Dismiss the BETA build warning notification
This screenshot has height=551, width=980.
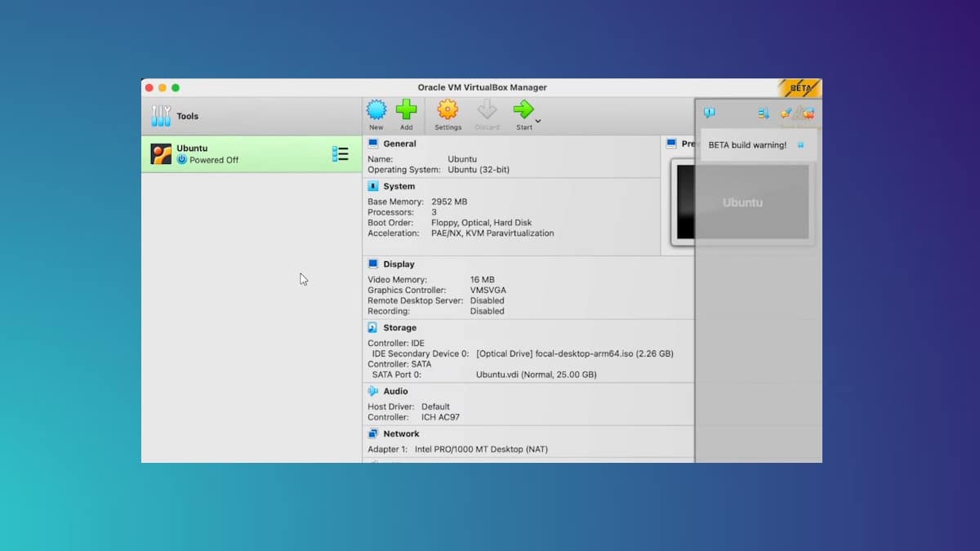coord(800,145)
